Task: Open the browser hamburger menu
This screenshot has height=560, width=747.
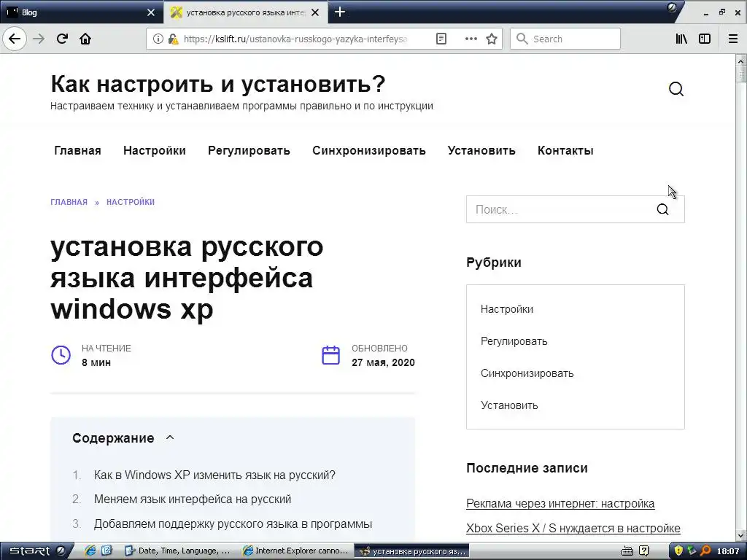Action: (733, 39)
